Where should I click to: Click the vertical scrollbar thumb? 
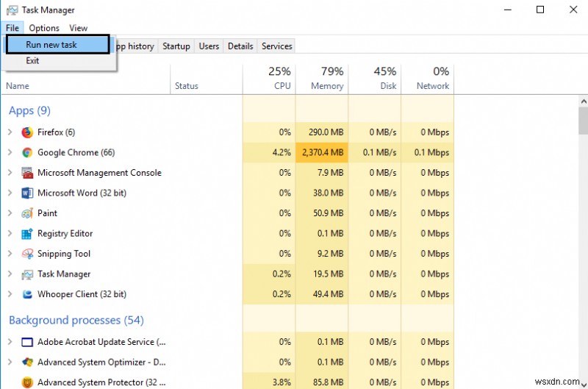tap(584, 121)
